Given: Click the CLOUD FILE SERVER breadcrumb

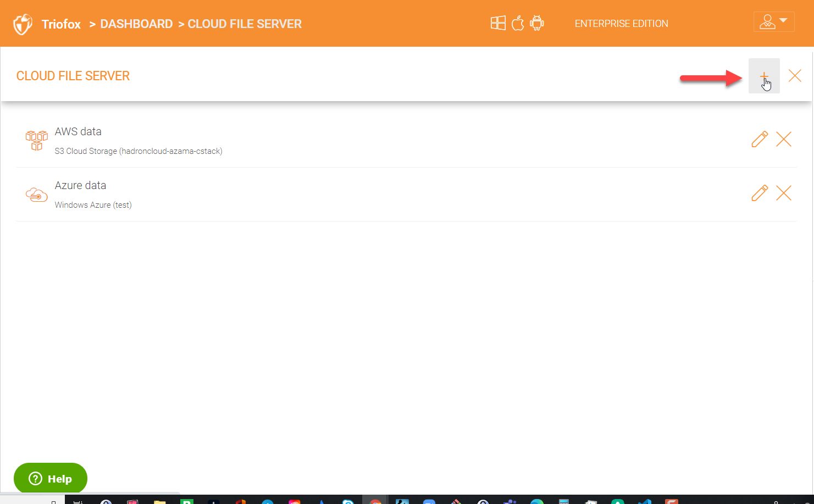Looking at the screenshot, I should 245,24.
